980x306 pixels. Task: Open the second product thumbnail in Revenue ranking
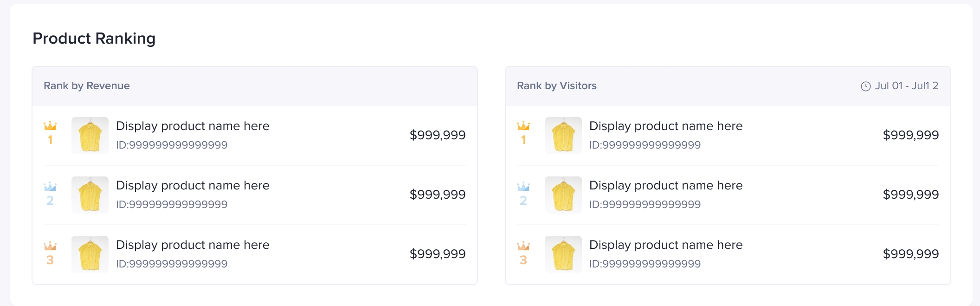90,195
